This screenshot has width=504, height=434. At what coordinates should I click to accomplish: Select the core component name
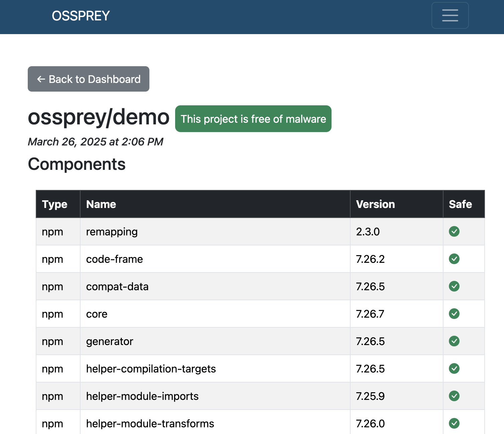[97, 314]
